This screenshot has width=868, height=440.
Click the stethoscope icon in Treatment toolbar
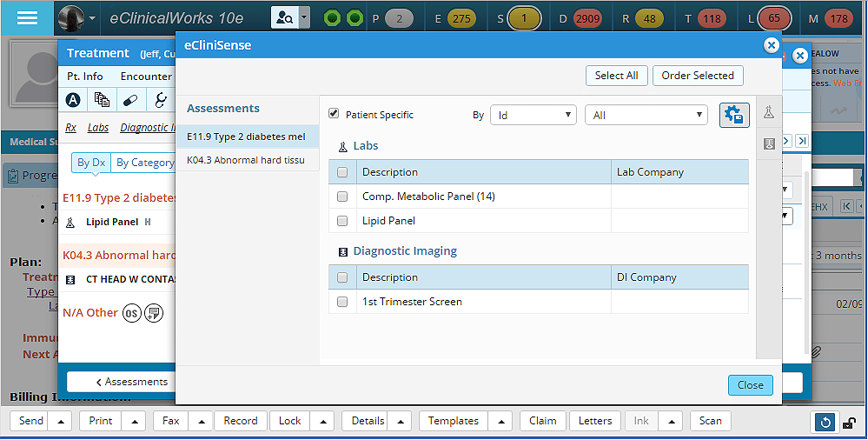[160, 100]
